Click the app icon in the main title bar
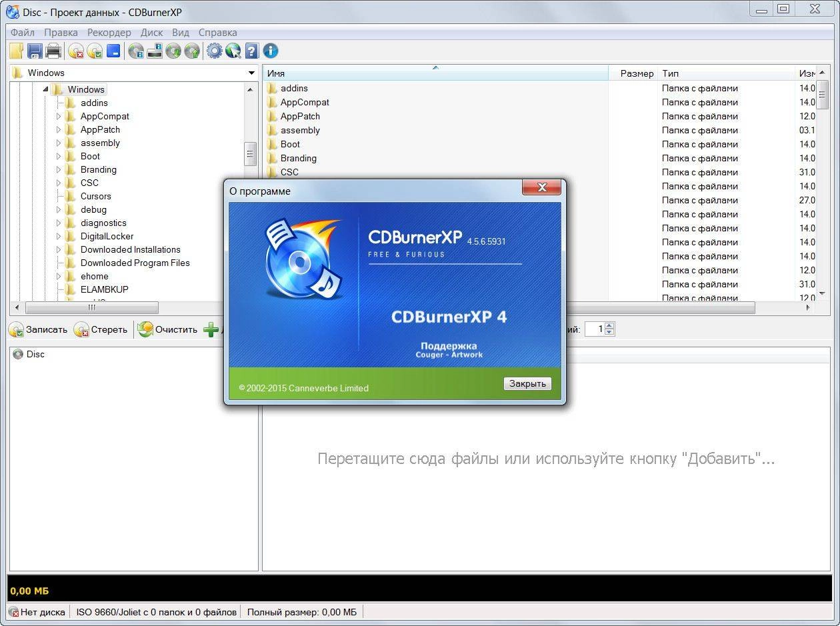 coord(12,12)
